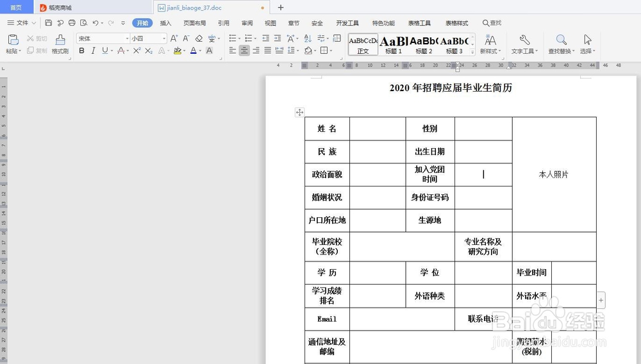Click the numbered list icon

pos(248,38)
